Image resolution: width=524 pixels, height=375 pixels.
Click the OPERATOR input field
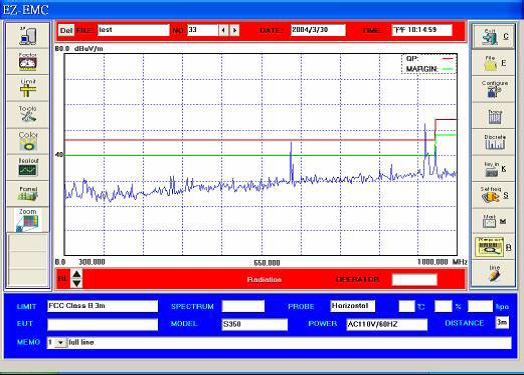pos(414,279)
